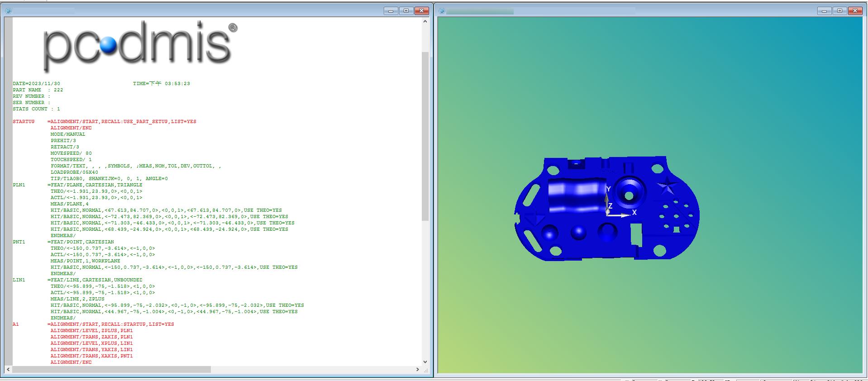Click the ALIGNMENT/LEVEL,XPLUS,LIN1 line

[x=92, y=343]
